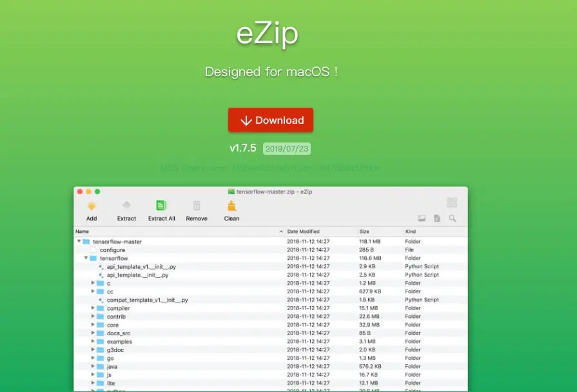Expand the cc folder

(x=93, y=291)
